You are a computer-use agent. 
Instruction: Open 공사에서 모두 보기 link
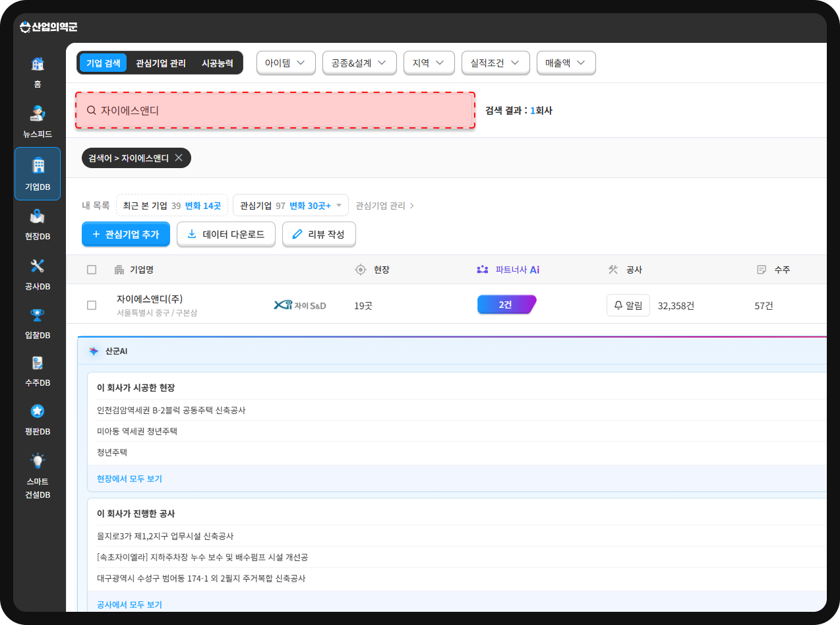pyautogui.click(x=129, y=605)
